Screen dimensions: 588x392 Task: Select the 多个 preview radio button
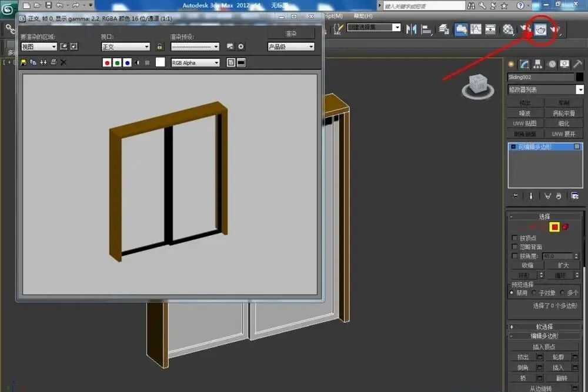click(562, 293)
